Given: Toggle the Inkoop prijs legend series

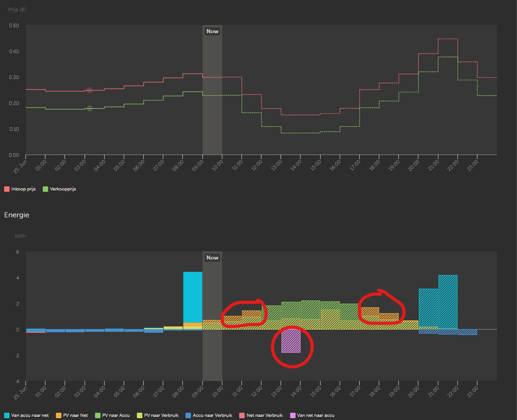Looking at the screenshot, I should tap(20, 189).
